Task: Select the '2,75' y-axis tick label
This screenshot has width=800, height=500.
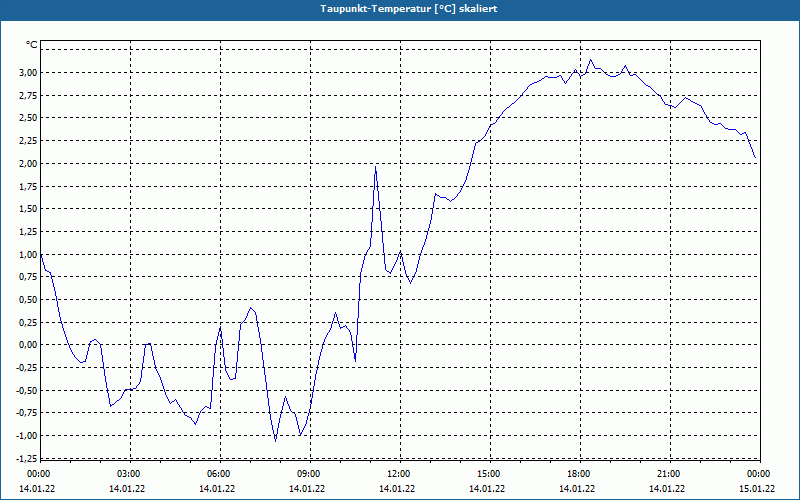Action: (x=28, y=95)
